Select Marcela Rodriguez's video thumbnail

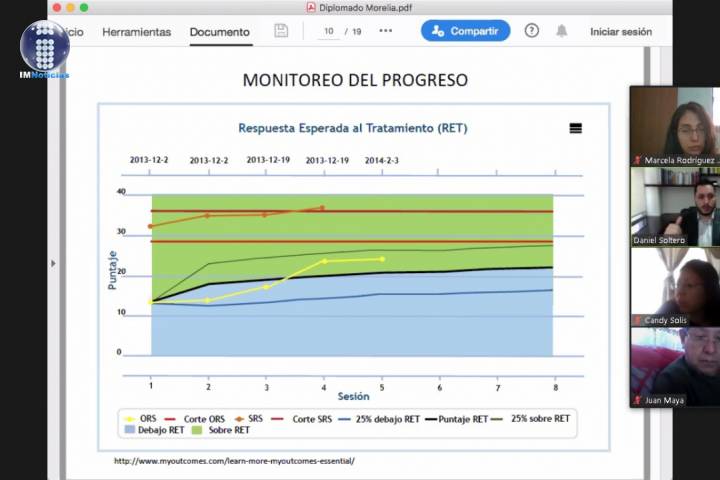(675, 126)
